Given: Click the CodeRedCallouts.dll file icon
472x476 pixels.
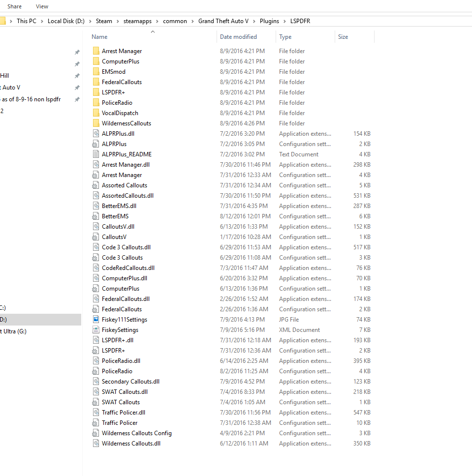Looking at the screenshot, I should 96,268.
